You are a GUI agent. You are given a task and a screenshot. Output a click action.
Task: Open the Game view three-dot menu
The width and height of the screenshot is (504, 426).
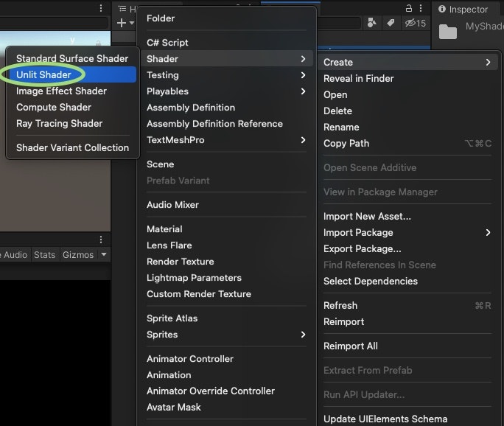[x=101, y=240]
